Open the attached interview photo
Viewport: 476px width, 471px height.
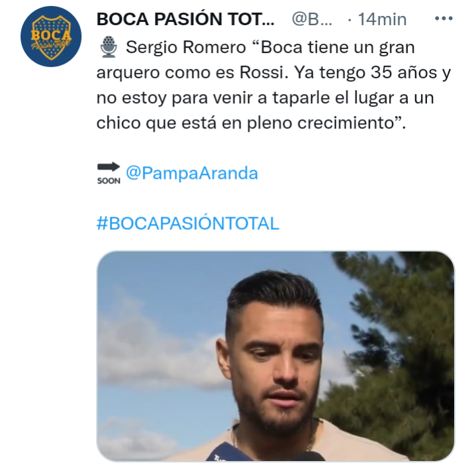point(275,356)
